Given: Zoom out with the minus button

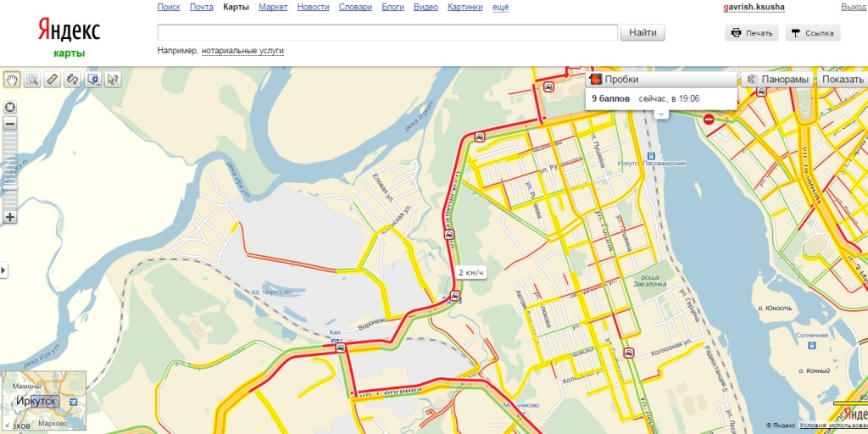Looking at the screenshot, I should coord(10,124).
